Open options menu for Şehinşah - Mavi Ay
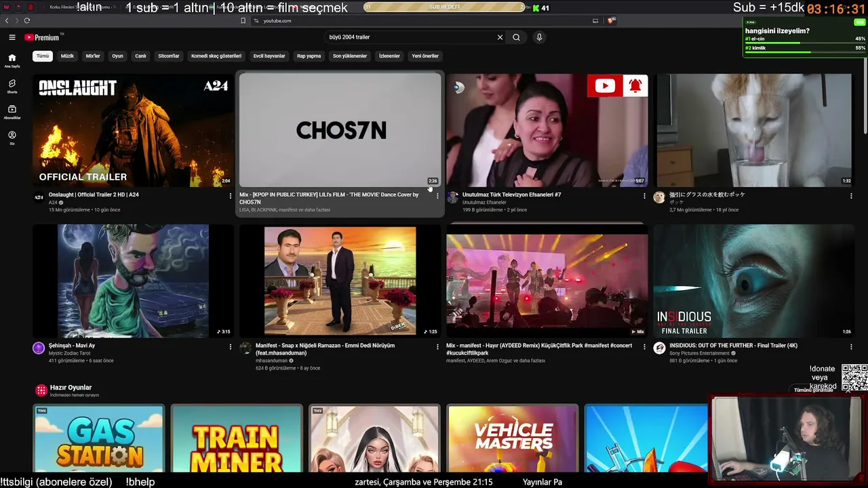This screenshot has width=868, height=488. pyautogui.click(x=231, y=346)
